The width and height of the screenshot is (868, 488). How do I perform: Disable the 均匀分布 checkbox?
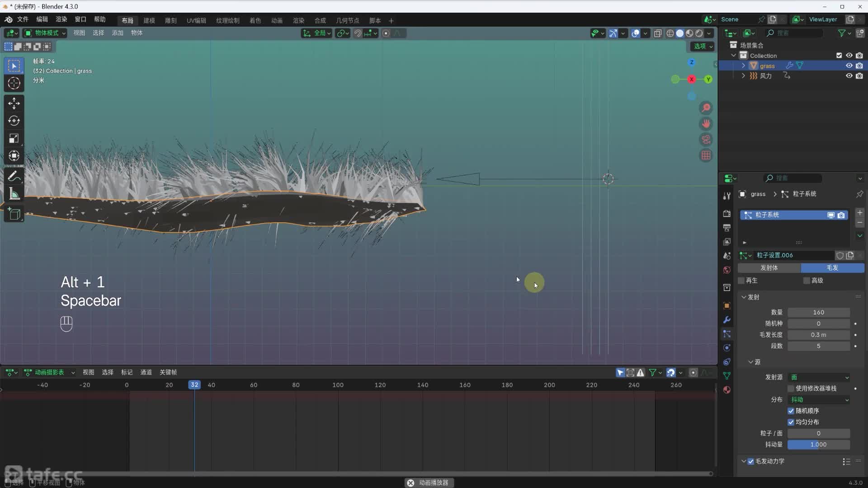click(x=791, y=422)
